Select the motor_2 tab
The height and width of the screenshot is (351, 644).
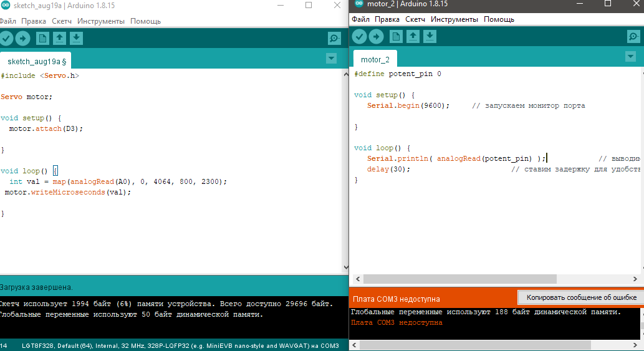tap(375, 60)
